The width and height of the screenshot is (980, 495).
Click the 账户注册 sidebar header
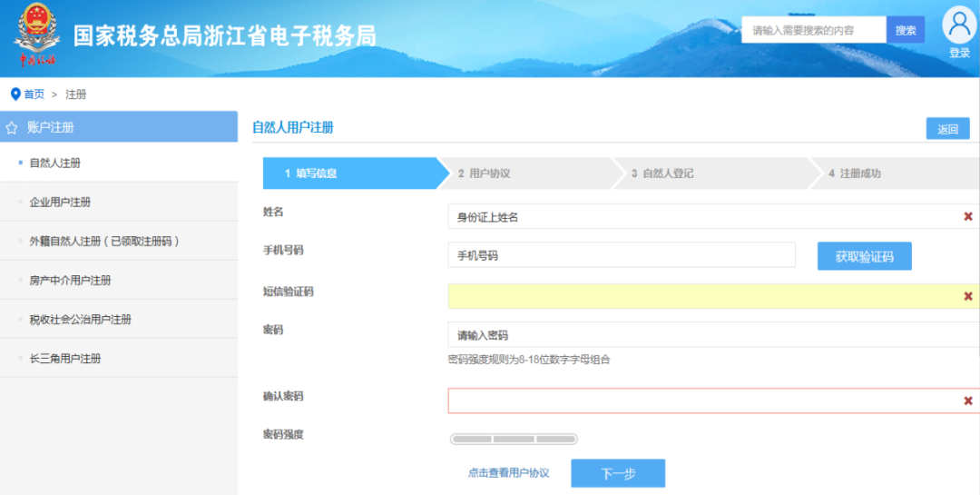click(119, 127)
